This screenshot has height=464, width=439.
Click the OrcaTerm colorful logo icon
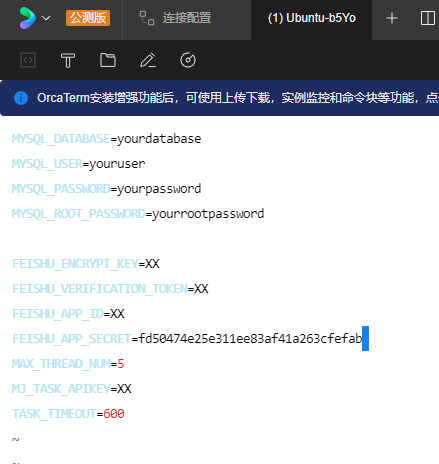pyautogui.click(x=27, y=18)
